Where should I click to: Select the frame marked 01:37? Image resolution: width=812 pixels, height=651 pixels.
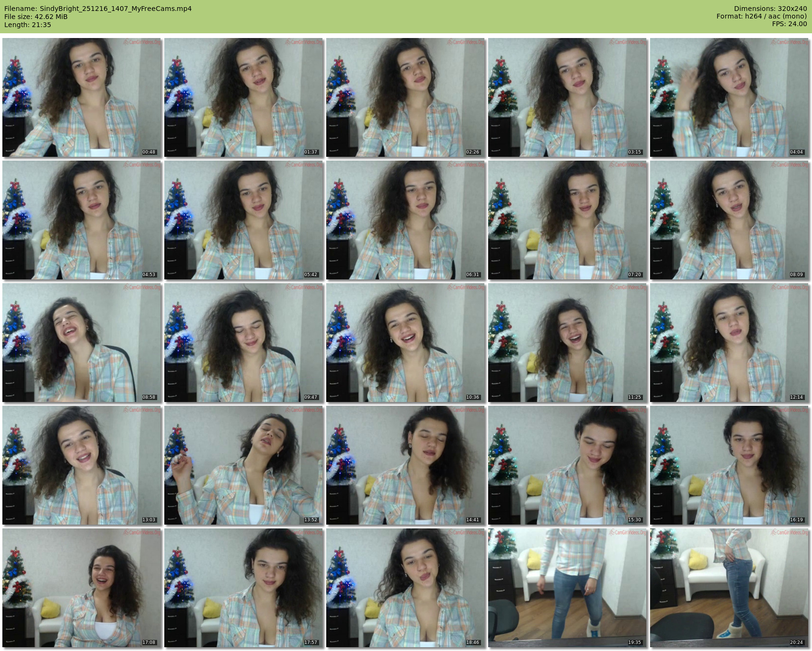coord(244,97)
